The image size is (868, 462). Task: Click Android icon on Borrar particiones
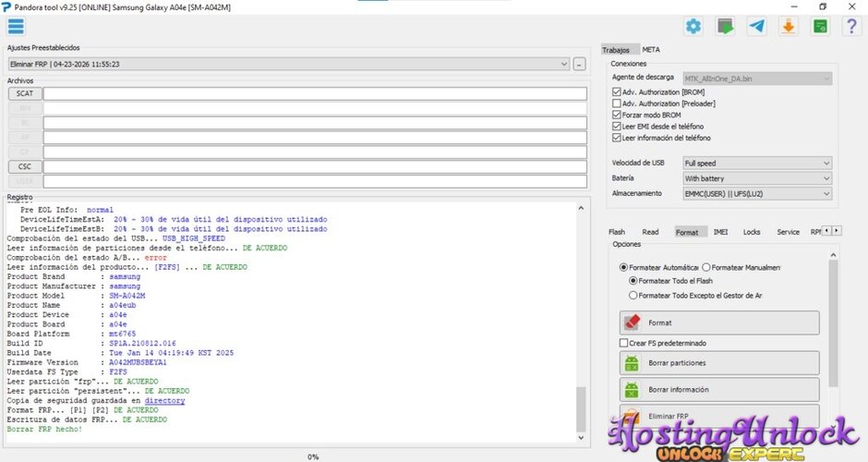point(632,363)
